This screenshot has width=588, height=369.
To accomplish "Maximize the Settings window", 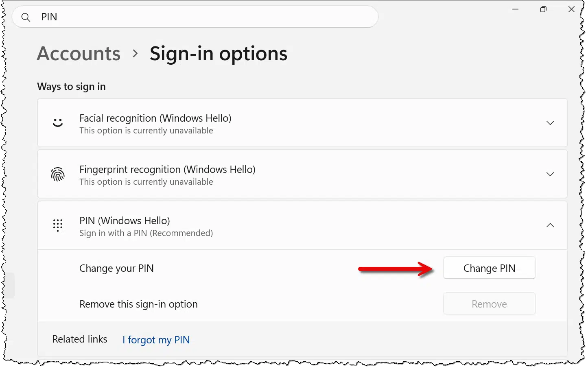I will [x=543, y=9].
